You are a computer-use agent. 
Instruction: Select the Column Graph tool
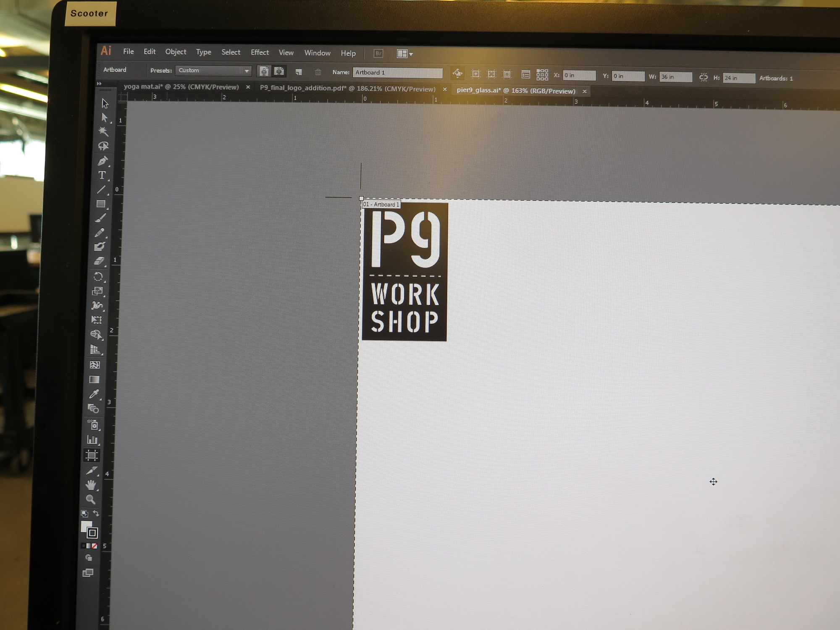92,440
